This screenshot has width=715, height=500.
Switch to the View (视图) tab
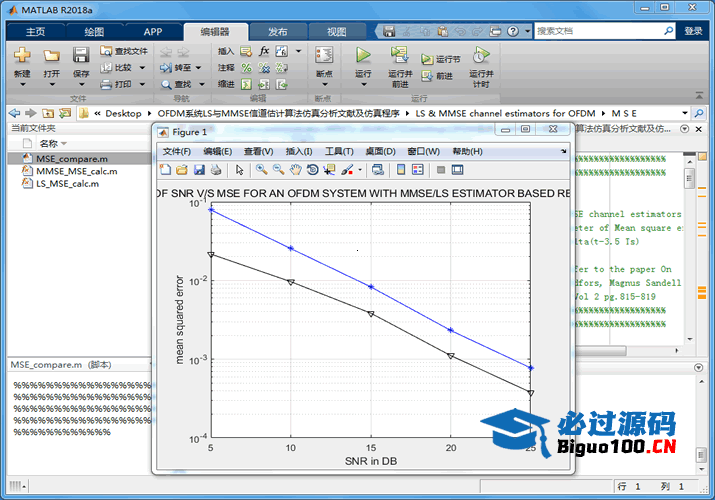pyautogui.click(x=337, y=31)
